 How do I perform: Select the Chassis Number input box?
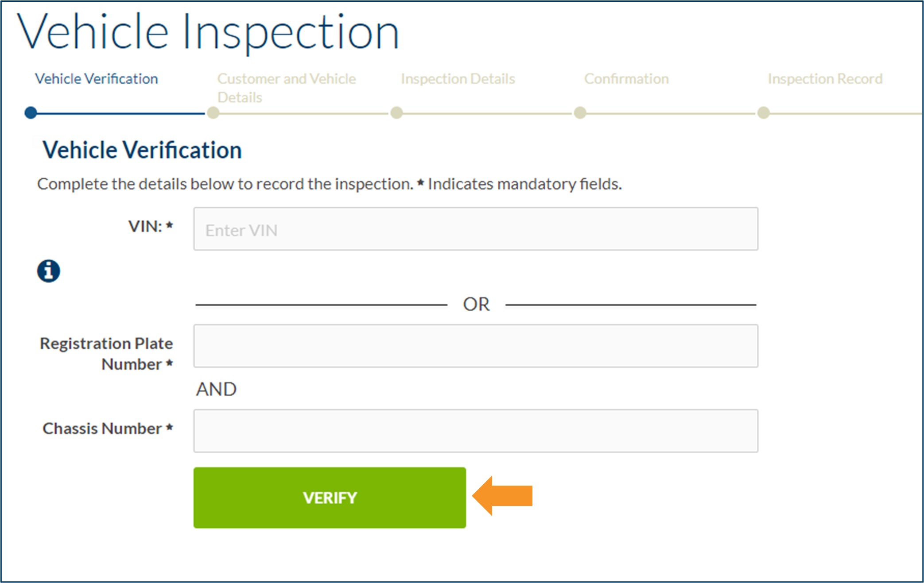475,430
